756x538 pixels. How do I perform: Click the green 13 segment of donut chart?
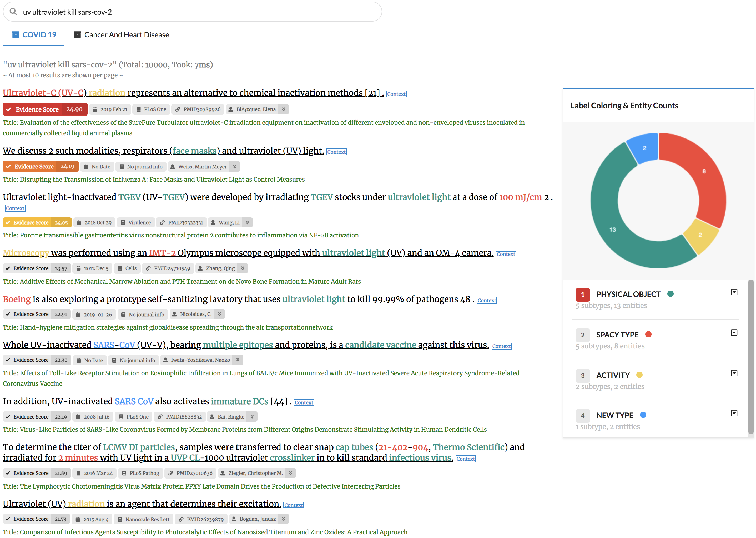coord(612,230)
